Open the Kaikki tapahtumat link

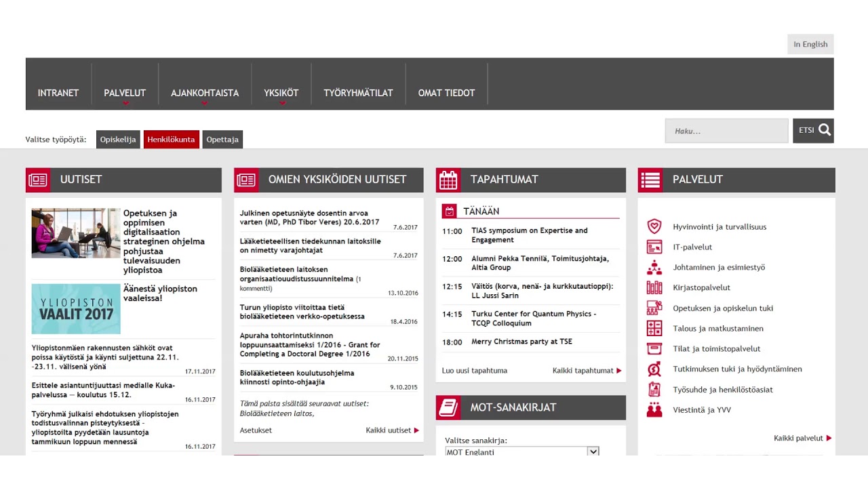coord(583,371)
